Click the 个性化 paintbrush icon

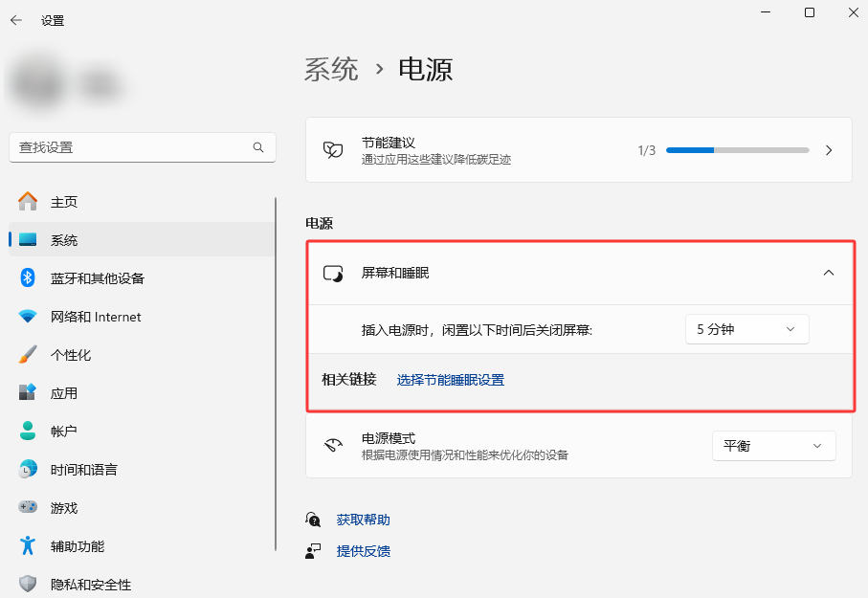(28, 355)
